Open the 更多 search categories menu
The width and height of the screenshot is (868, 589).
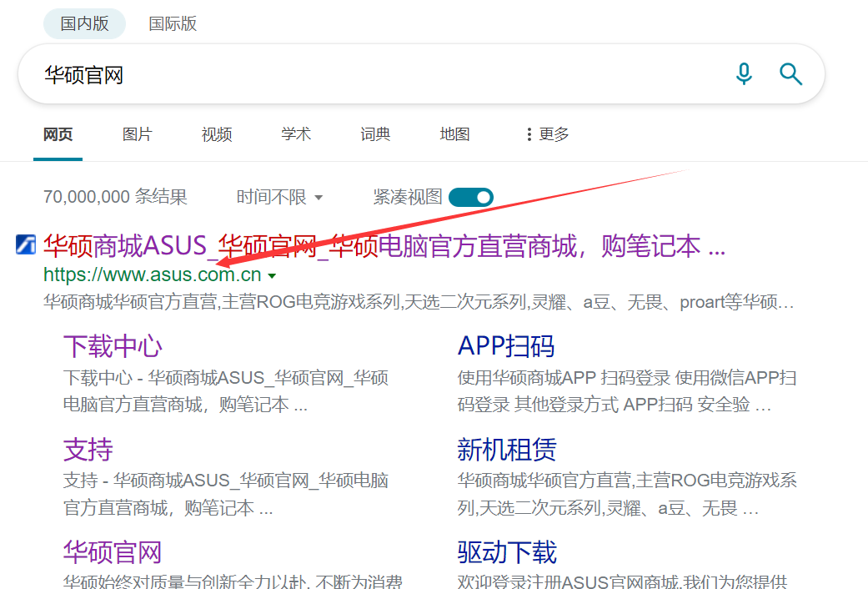[x=548, y=134]
